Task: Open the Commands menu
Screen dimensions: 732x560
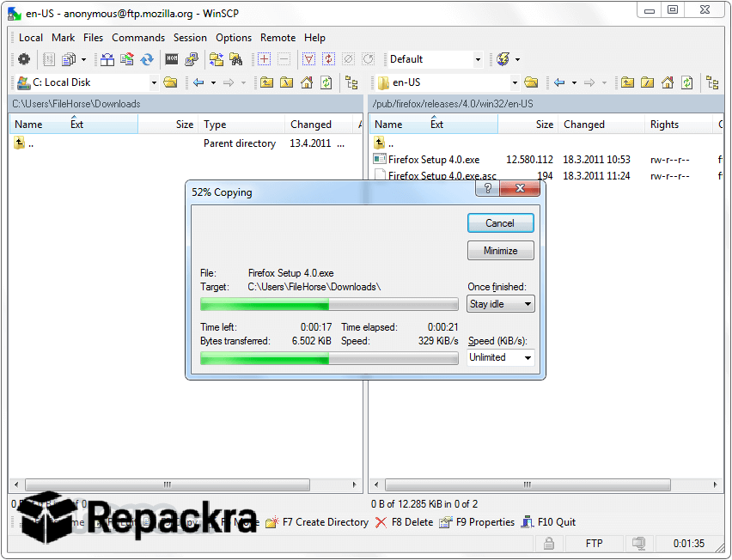Action: coord(138,38)
